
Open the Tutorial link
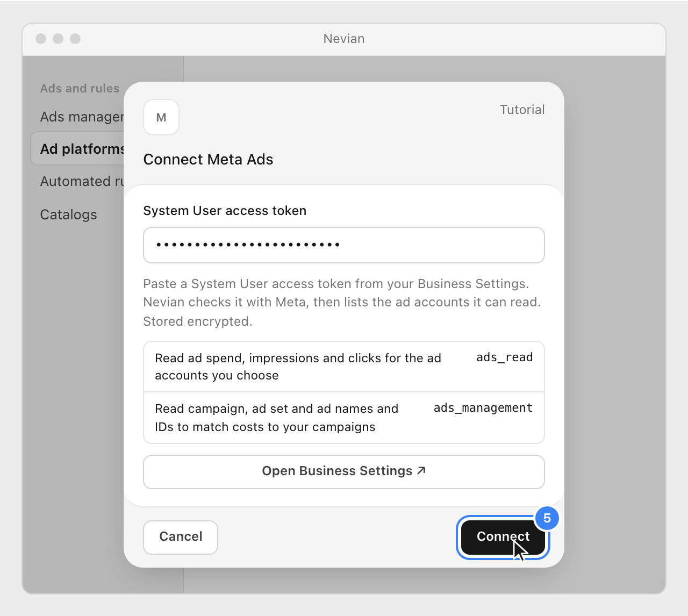(522, 110)
